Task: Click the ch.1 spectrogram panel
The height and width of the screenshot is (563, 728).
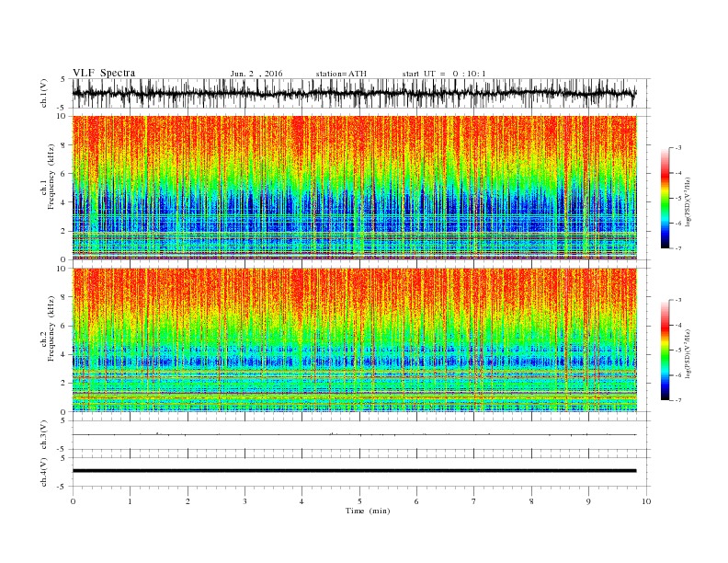Action: point(355,188)
